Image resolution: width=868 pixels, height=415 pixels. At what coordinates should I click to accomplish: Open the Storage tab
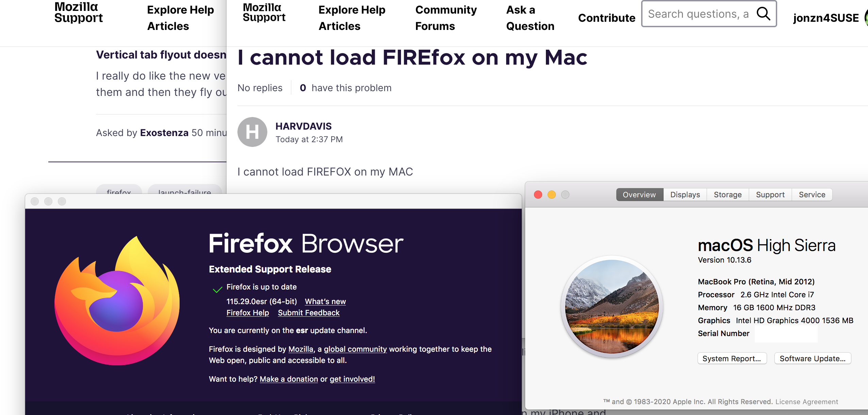728,195
